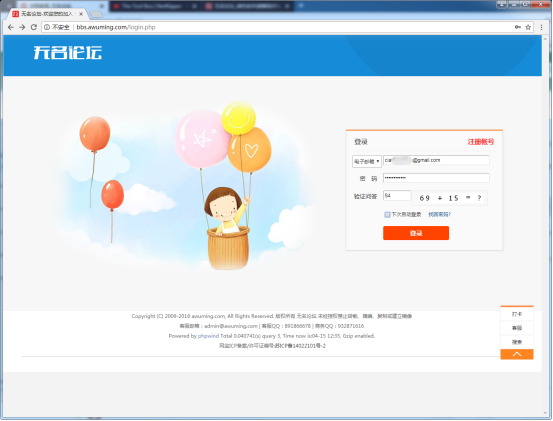
Task: Click the site info icon in address bar
Action: (47, 27)
